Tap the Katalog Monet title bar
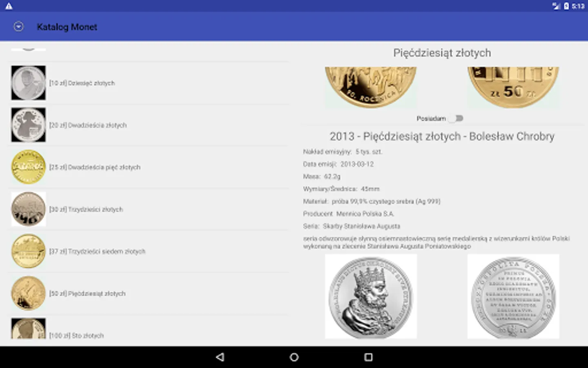 (67, 27)
